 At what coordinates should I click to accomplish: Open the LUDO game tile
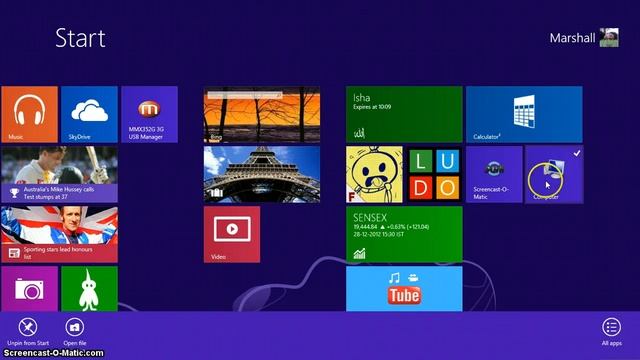click(434, 174)
